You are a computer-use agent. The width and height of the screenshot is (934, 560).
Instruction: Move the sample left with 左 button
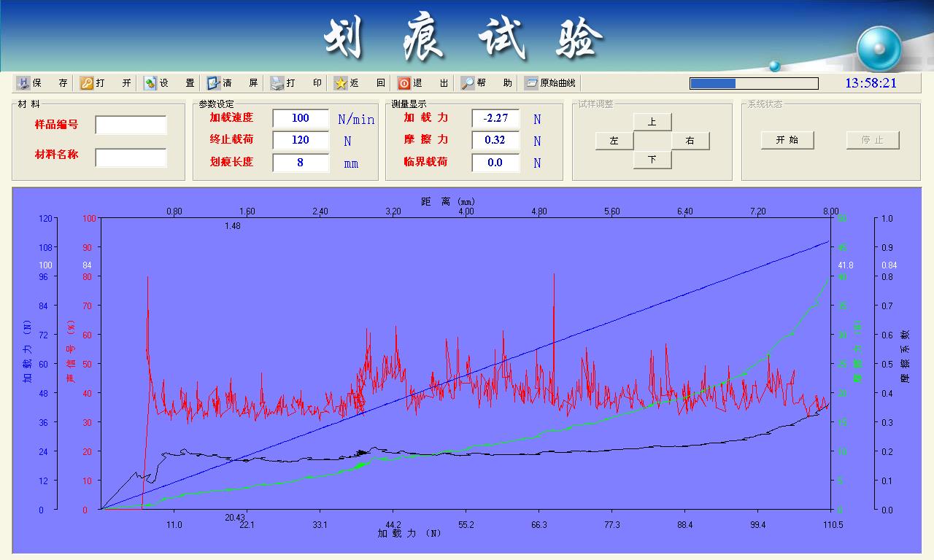click(614, 141)
